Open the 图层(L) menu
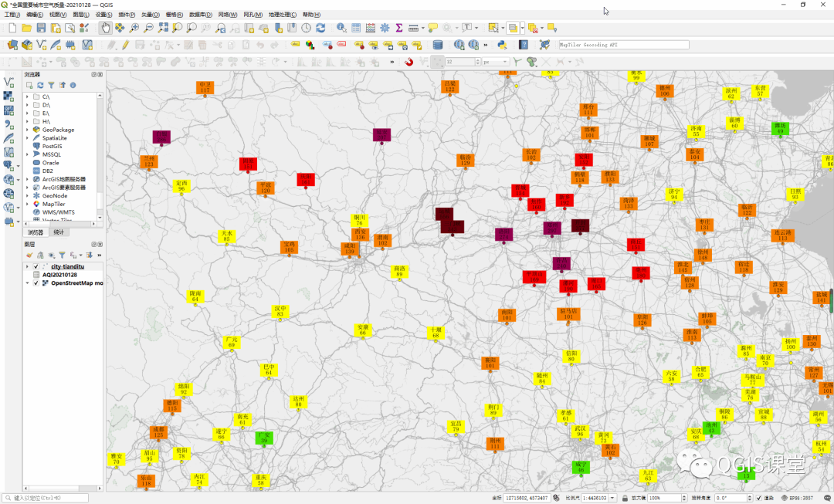This screenshot has height=504, width=834. (x=81, y=15)
